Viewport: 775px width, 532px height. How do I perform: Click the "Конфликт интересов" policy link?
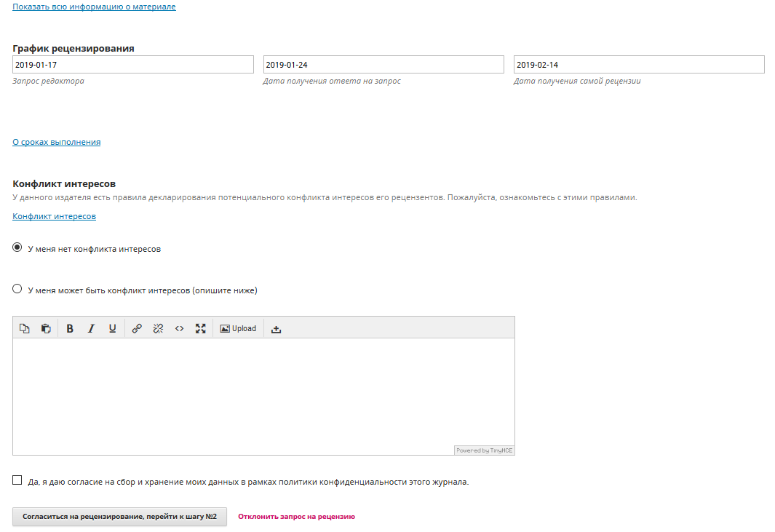[54, 216]
